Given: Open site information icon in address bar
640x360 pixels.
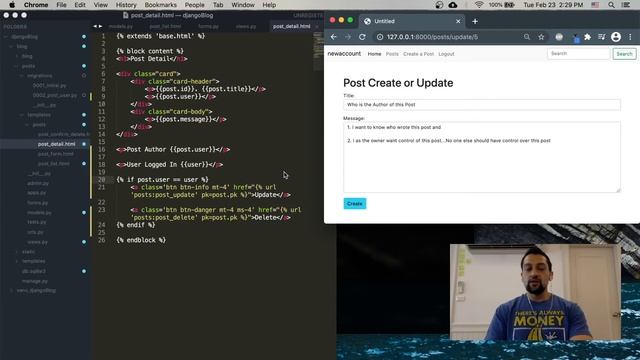Looking at the screenshot, I should (x=380, y=37).
